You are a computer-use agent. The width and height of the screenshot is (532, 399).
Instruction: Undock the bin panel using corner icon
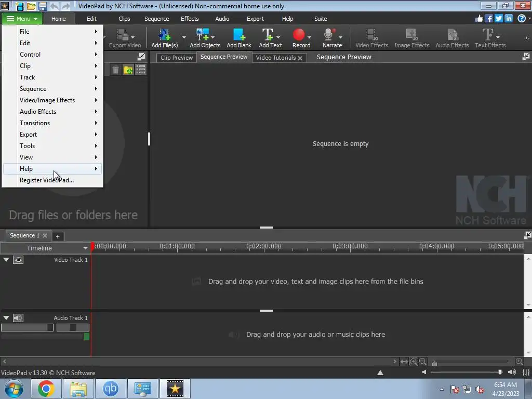(141, 57)
